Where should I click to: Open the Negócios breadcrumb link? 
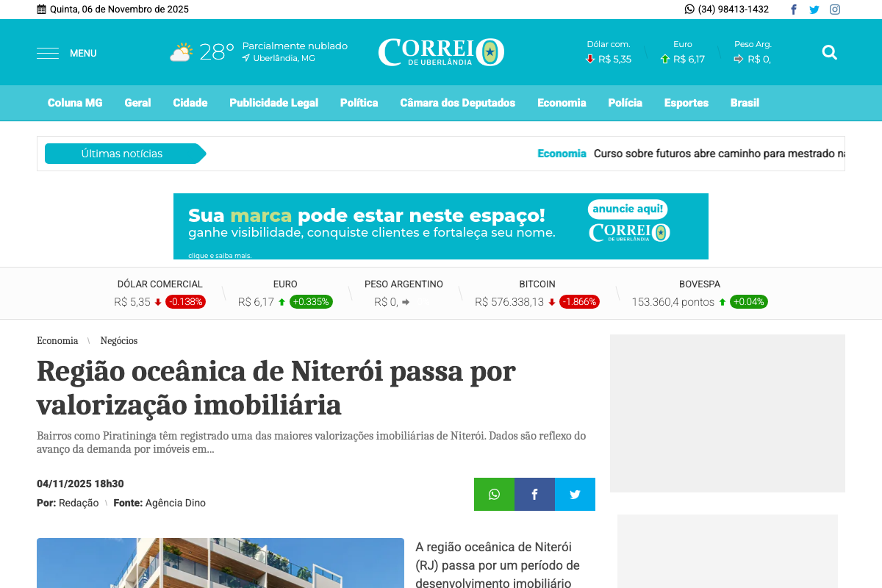click(x=119, y=340)
